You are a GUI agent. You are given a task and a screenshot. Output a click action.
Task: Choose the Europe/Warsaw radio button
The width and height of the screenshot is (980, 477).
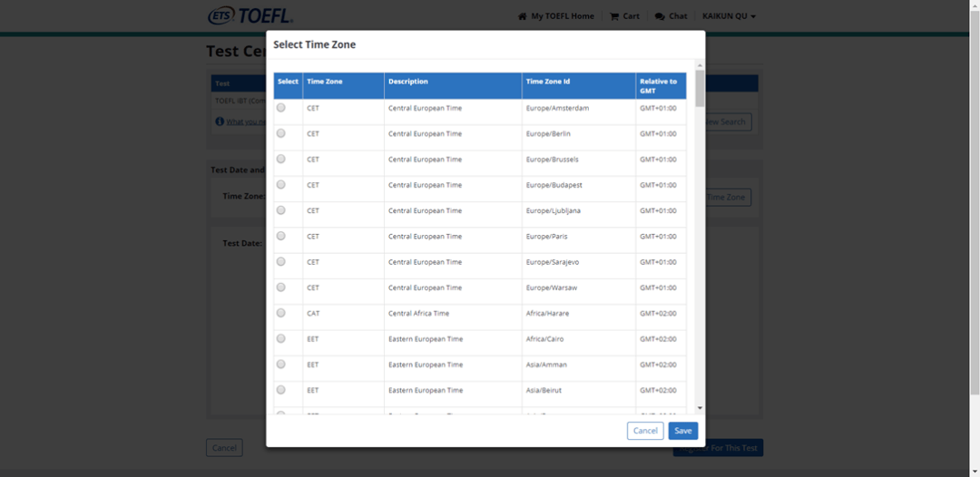pyautogui.click(x=281, y=287)
